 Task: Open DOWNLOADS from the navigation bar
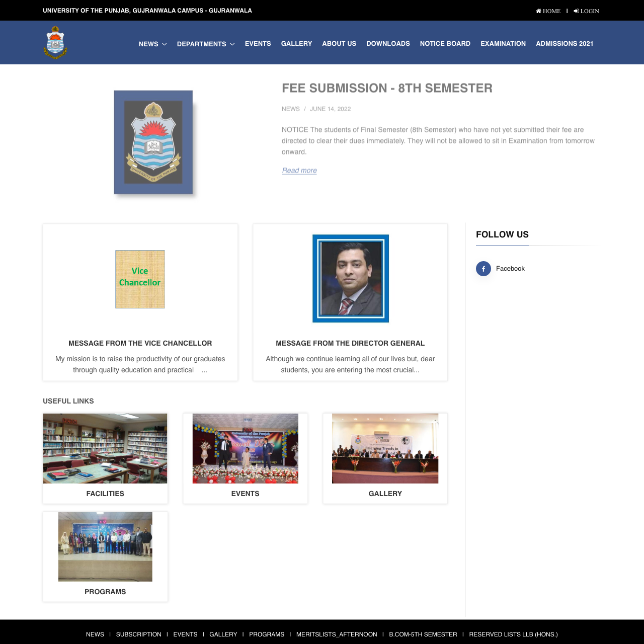tap(388, 44)
